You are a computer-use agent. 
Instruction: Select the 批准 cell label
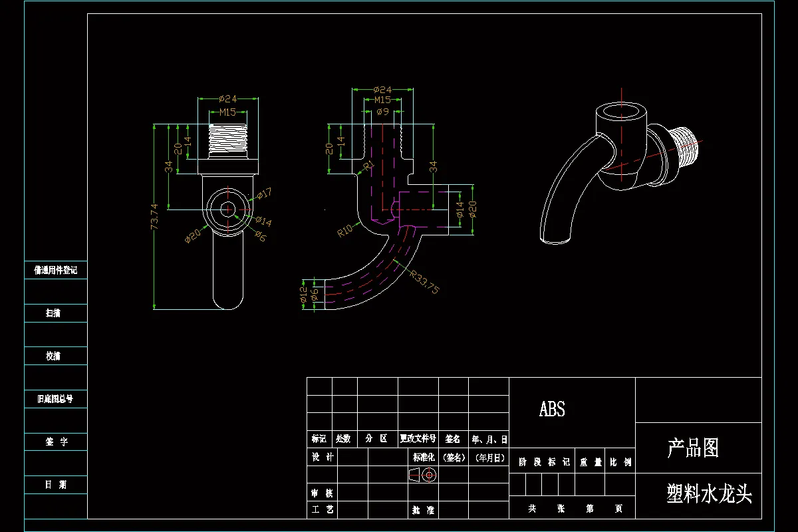pyautogui.click(x=424, y=510)
